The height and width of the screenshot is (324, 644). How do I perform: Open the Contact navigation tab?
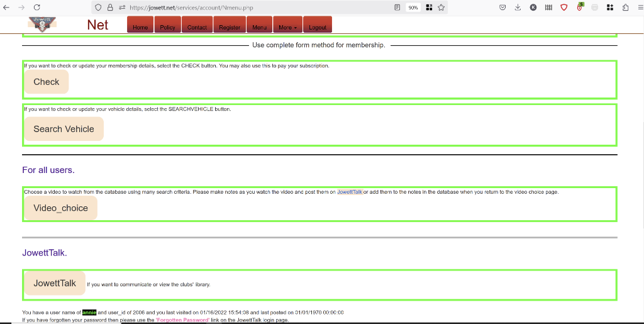[197, 25]
